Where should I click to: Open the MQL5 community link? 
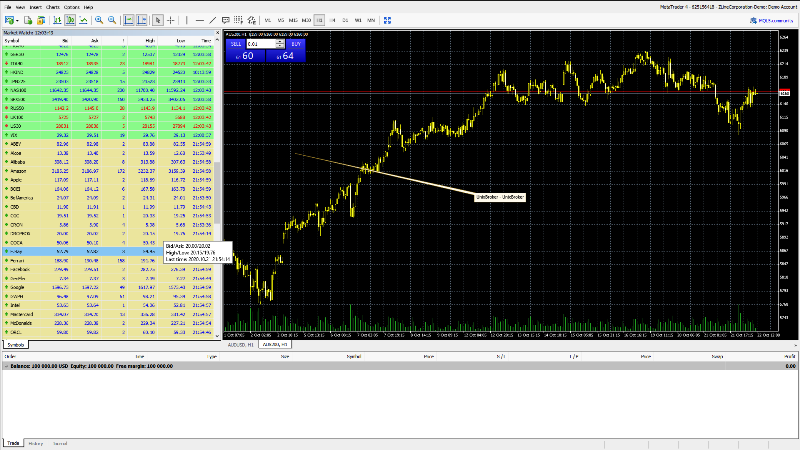pos(771,20)
